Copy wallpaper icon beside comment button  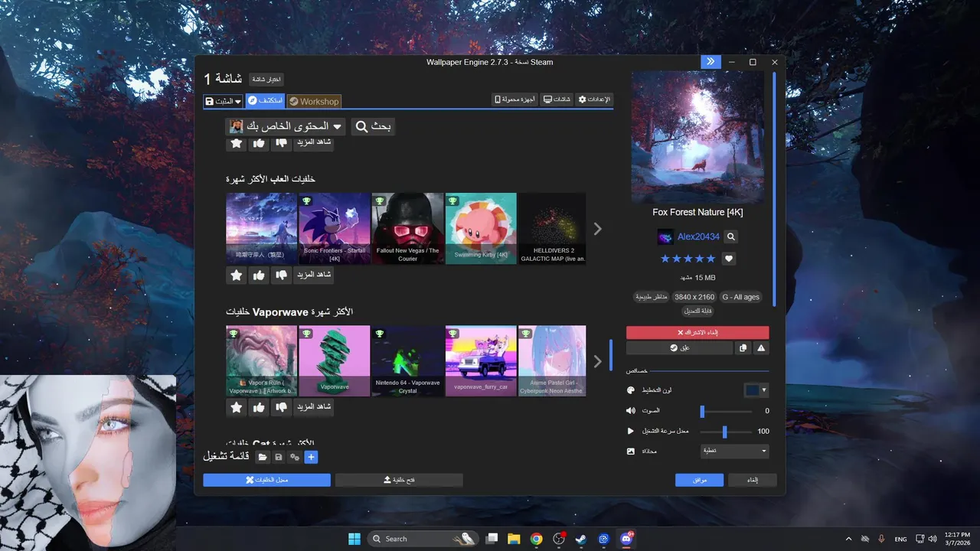743,348
